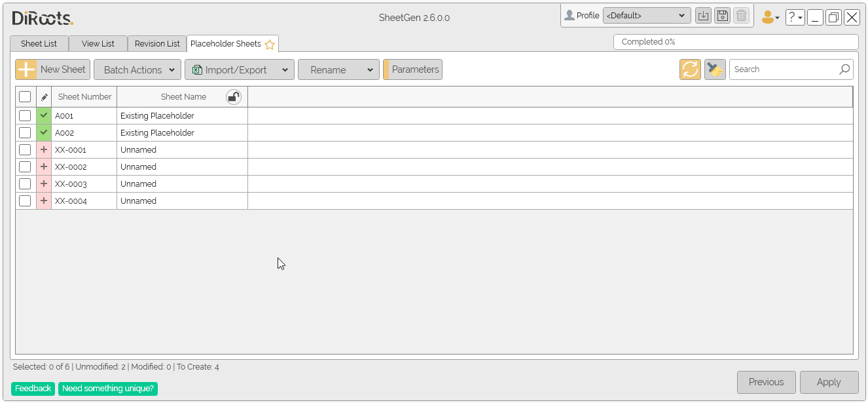
Task: Create a placeholder with the New Sheet button
Action: pyautogui.click(x=52, y=69)
